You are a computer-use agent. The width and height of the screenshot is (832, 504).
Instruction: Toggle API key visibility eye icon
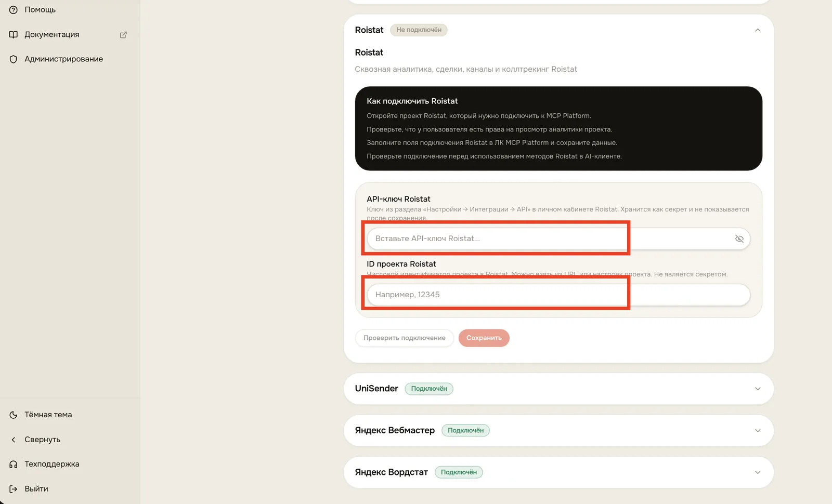[x=739, y=238]
